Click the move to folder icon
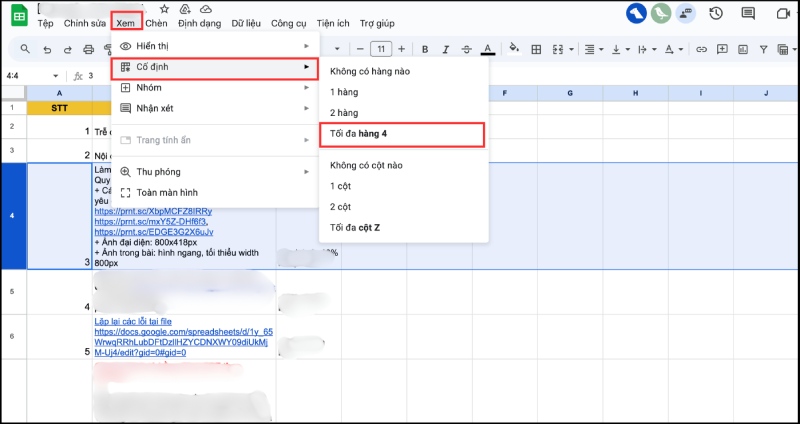This screenshot has width=800, height=424. [x=185, y=9]
